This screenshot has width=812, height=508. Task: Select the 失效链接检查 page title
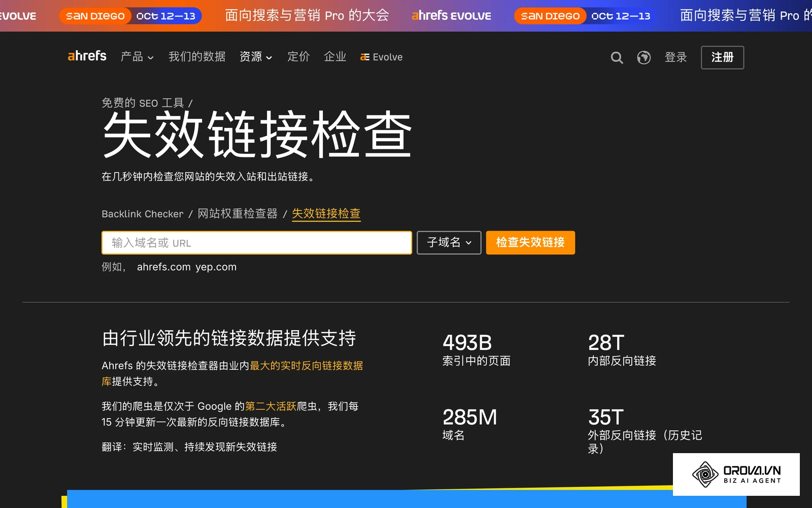coord(257,135)
